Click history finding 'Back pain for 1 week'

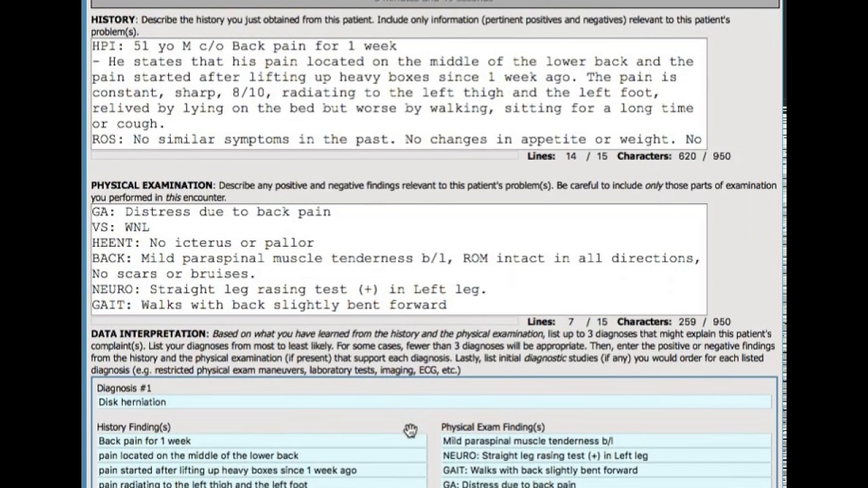click(x=262, y=441)
